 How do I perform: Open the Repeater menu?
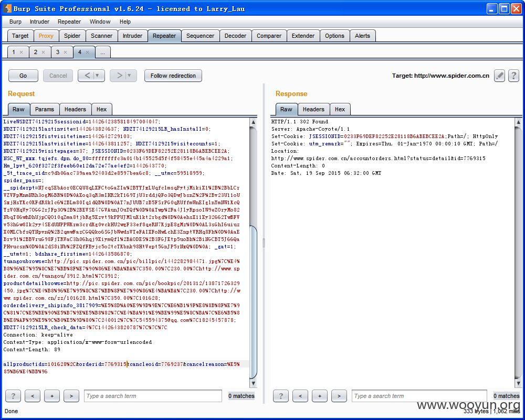pyautogui.click(x=69, y=22)
